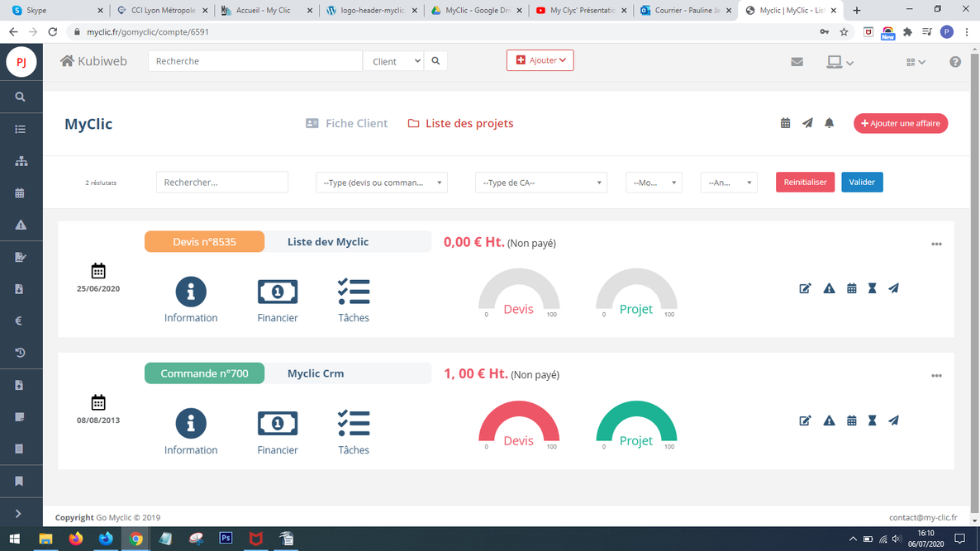This screenshot has width=980, height=551.
Task: Click the Rechercher filter field
Action: 222,183
